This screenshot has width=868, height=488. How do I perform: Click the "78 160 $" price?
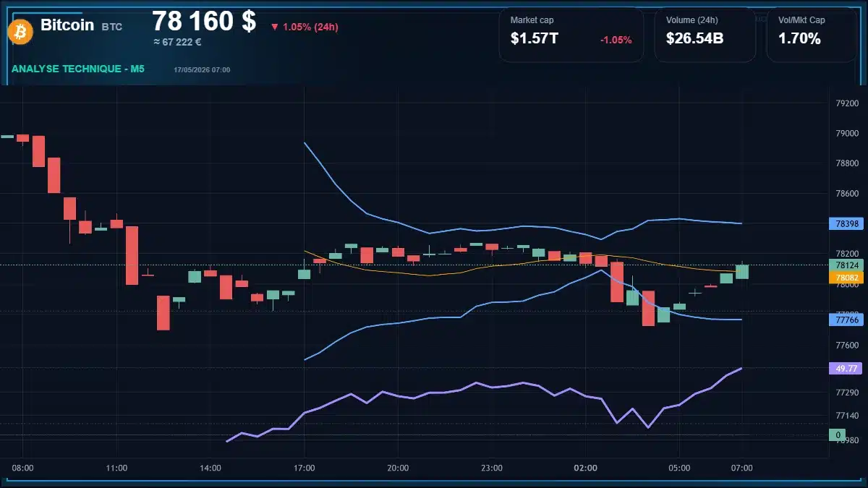pyautogui.click(x=204, y=21)
